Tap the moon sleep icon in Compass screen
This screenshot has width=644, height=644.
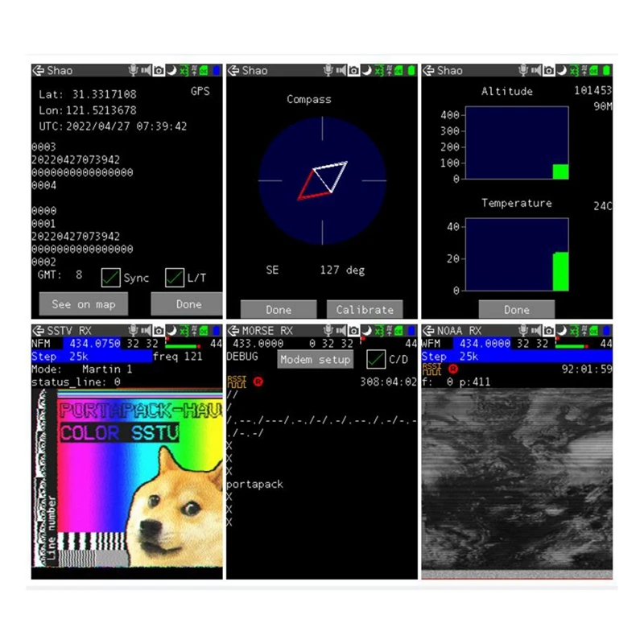coord(367,71)
